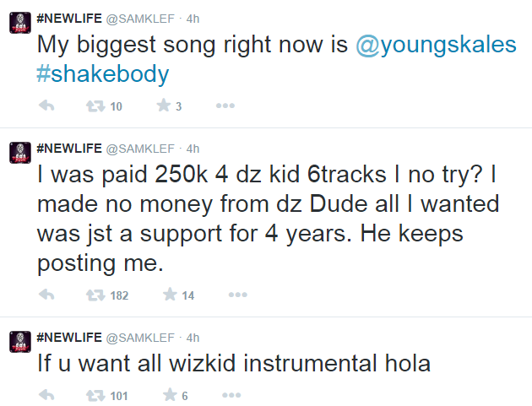Click the avatar on the wizkid tweet
Image resolution: width=532 pixels, height=406 pixels.
tap(17, 343)
